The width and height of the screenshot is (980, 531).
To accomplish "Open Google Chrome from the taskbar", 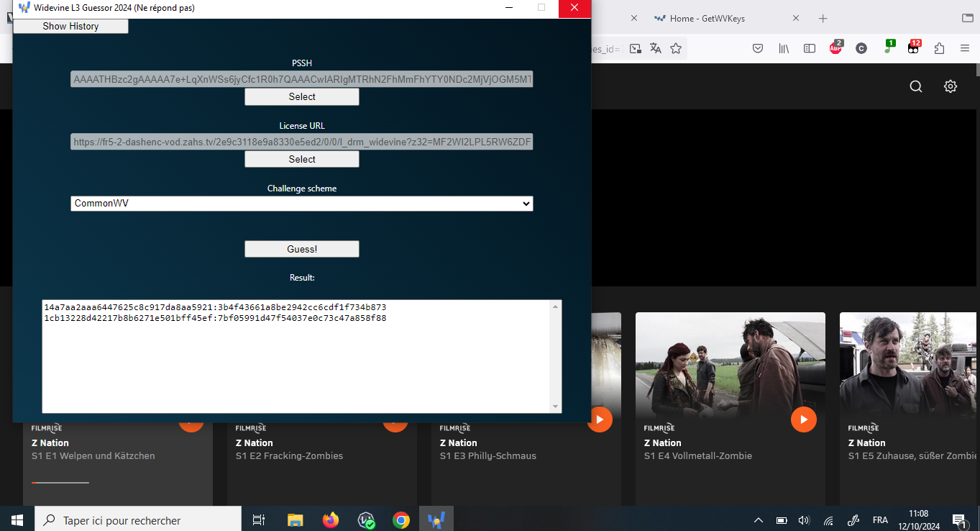I will click(x=401, y=519).
